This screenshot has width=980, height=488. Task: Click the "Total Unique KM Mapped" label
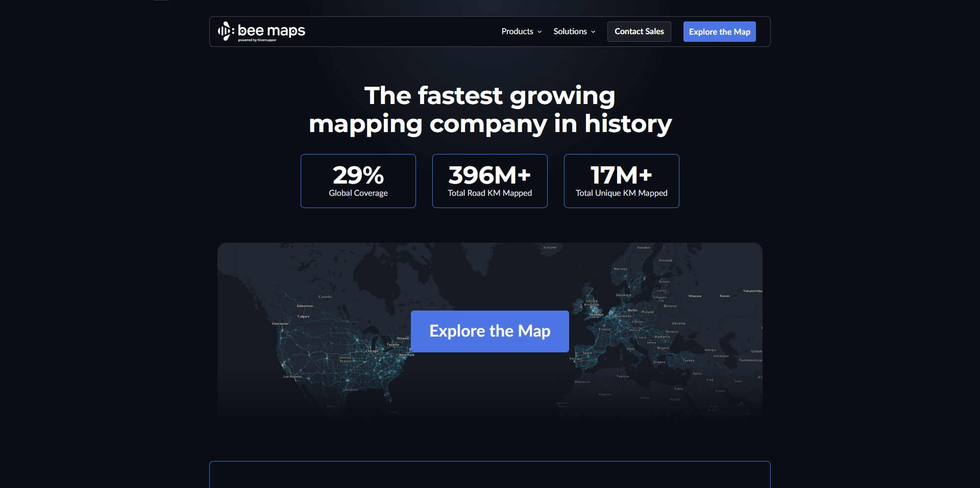pos(622,193)
